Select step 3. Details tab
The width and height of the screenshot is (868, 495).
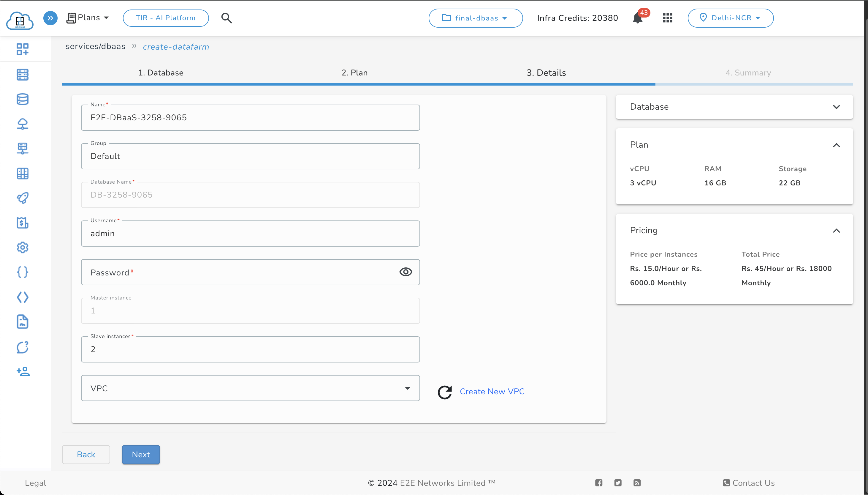[x=546, y=73]
